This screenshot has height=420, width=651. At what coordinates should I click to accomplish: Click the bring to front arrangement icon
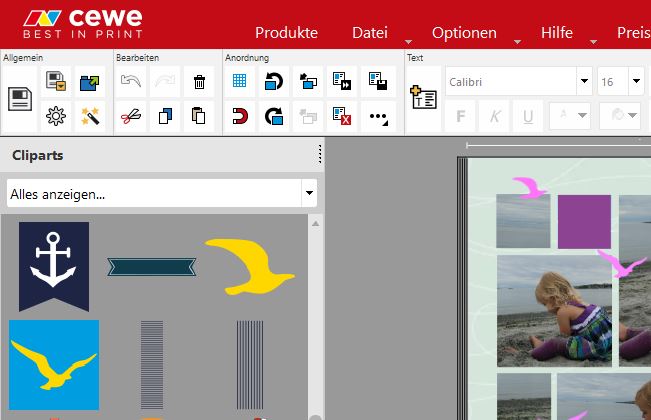coord(308,81)
